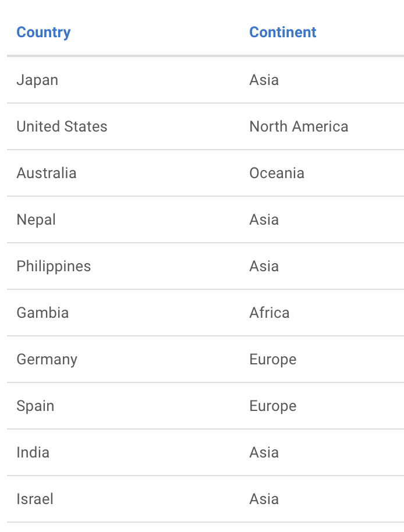Sort by the Country column header
Screen dimensions: 404x532
44,32
